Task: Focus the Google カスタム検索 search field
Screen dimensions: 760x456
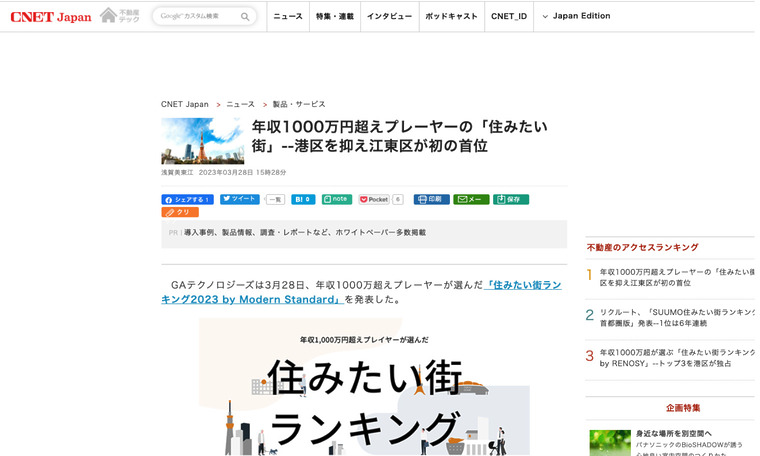Action: (197, 17)
